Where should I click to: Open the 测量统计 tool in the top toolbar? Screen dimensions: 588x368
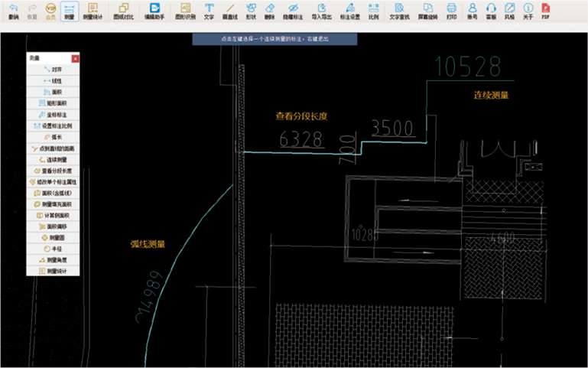click(x=93, y=10)
